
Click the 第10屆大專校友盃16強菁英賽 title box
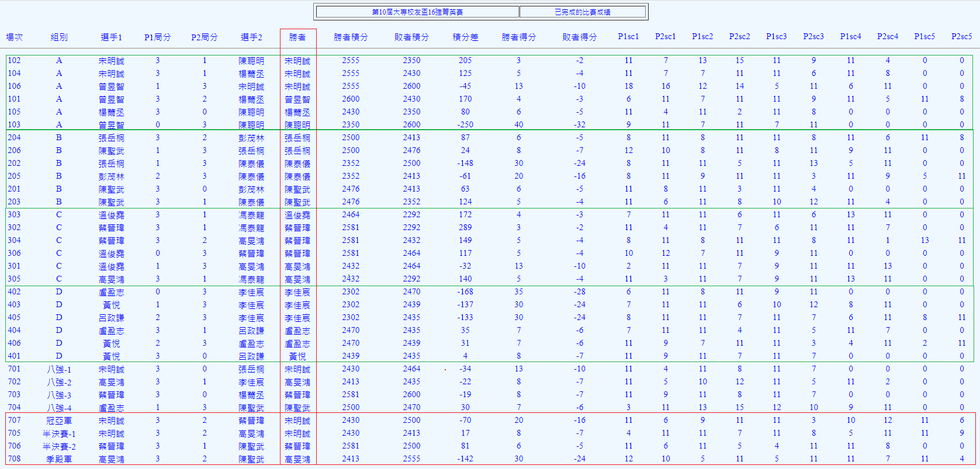pyautogui.click(x=417, y=12)
